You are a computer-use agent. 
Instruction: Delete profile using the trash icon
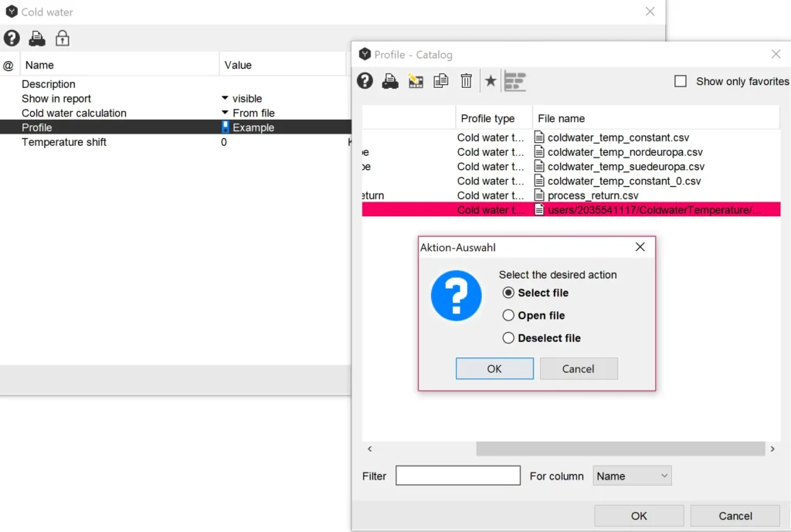pyautogui.click(x=466, y=81)
